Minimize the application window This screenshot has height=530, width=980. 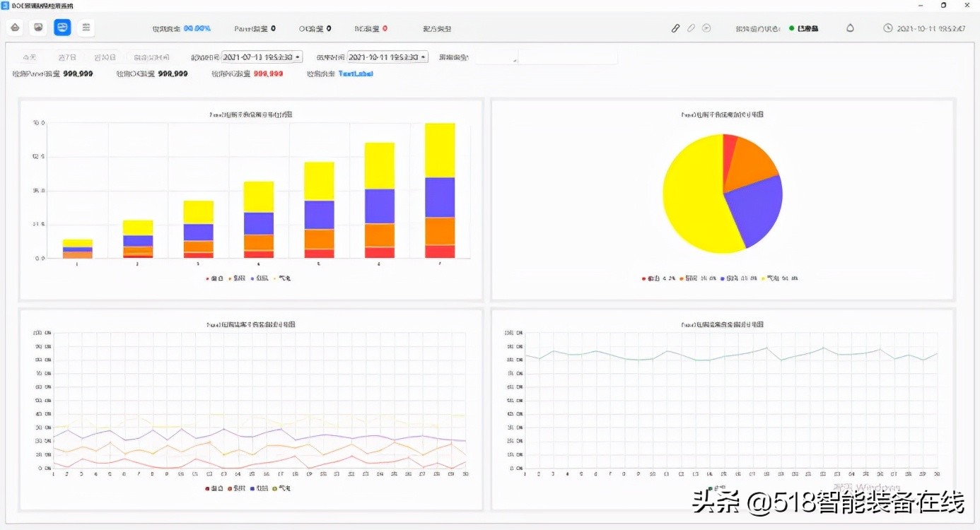click(919, 5)
